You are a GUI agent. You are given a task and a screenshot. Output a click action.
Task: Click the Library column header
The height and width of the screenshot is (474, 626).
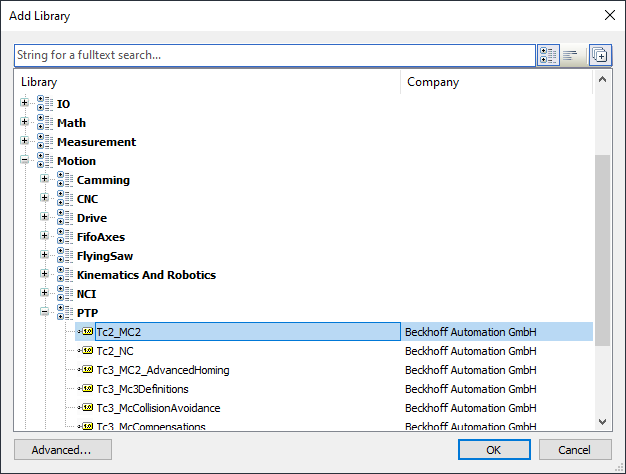39,82
